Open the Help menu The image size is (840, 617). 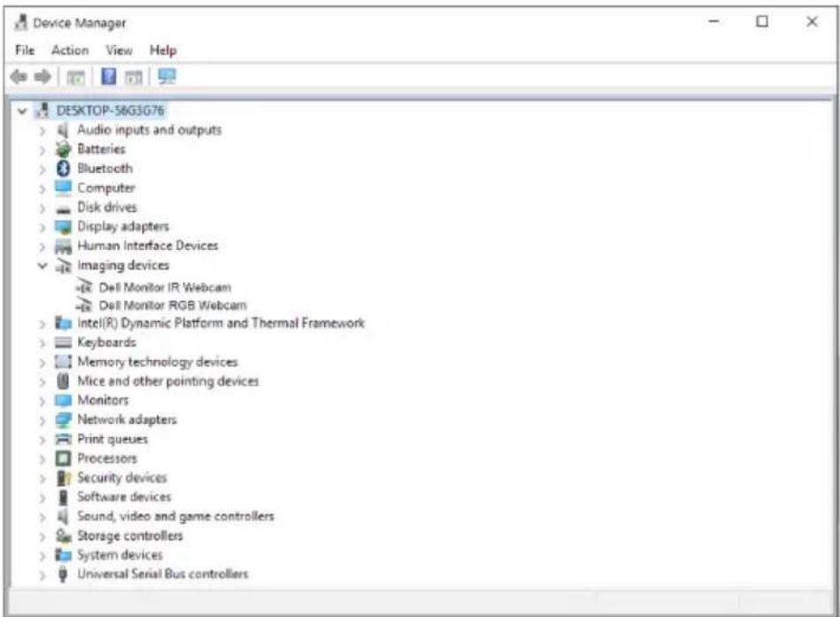point(163,51)
